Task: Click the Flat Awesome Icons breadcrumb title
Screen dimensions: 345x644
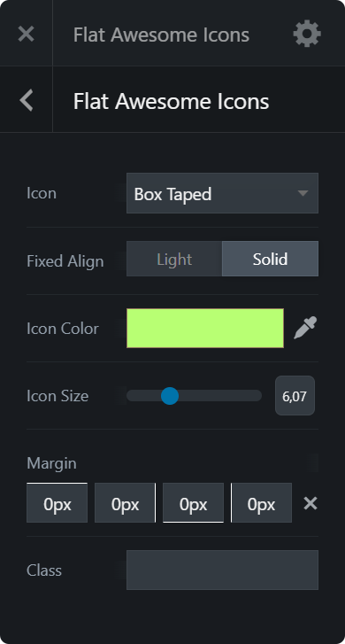Action: tap(171, 101)
